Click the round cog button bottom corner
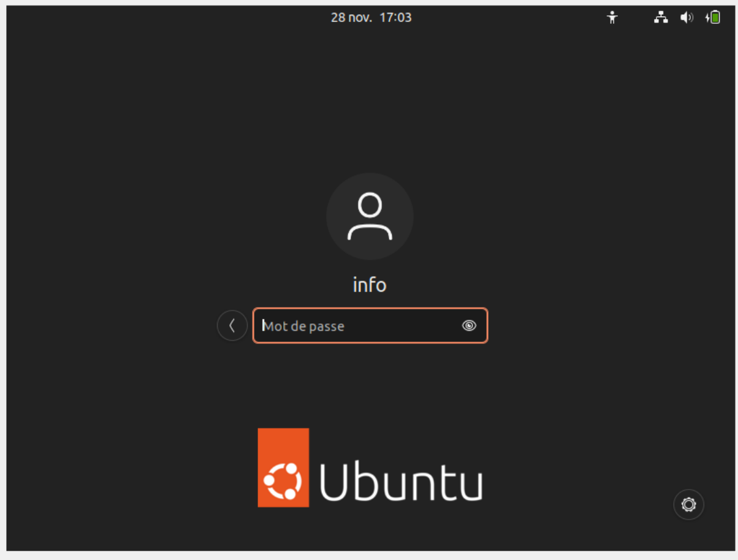 point(688,504)
